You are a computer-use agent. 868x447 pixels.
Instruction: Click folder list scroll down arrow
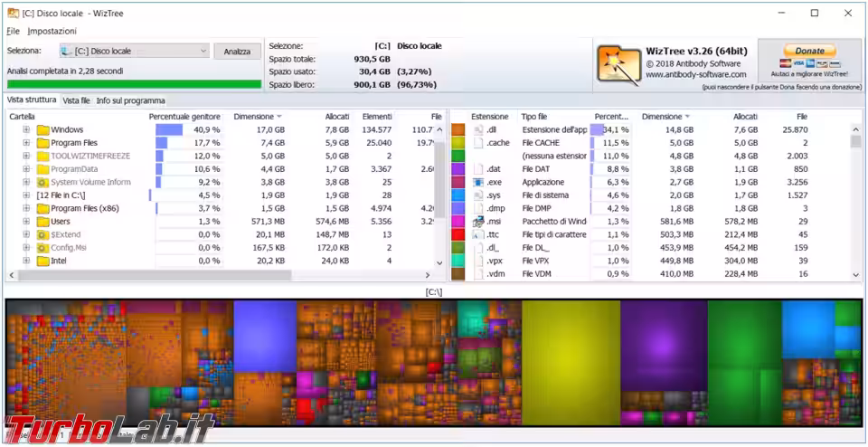pyautogui.click(x=439, y=263)
